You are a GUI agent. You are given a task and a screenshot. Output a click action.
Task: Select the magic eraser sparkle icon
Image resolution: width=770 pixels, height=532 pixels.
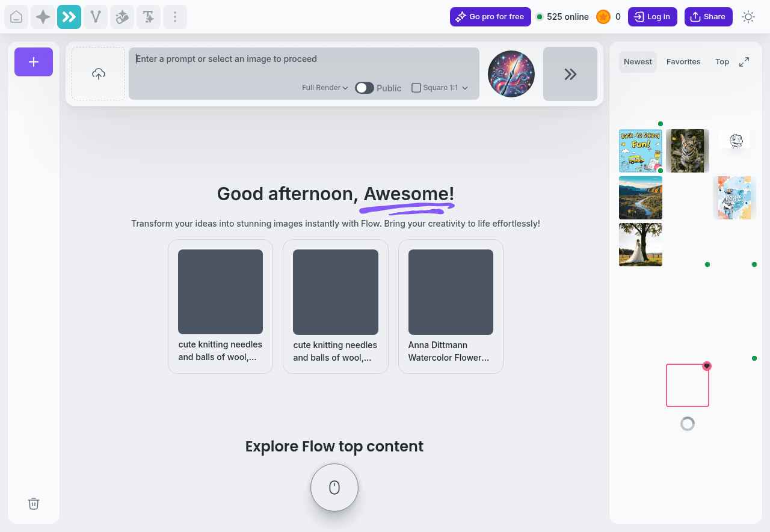122,17
